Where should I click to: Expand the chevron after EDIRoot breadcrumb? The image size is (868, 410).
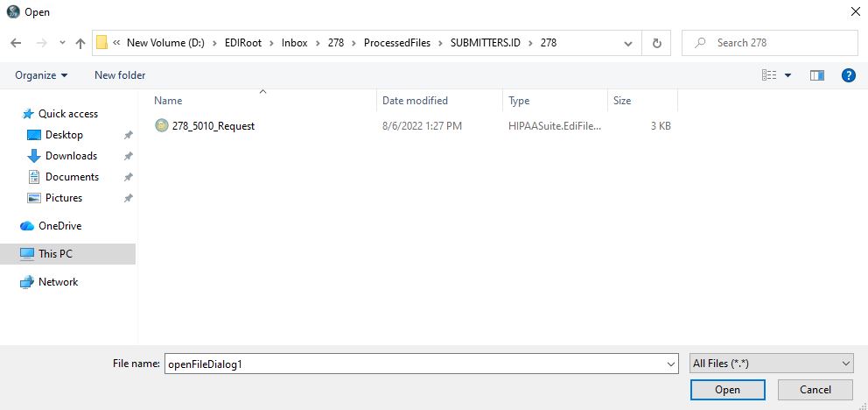(272, 43)
